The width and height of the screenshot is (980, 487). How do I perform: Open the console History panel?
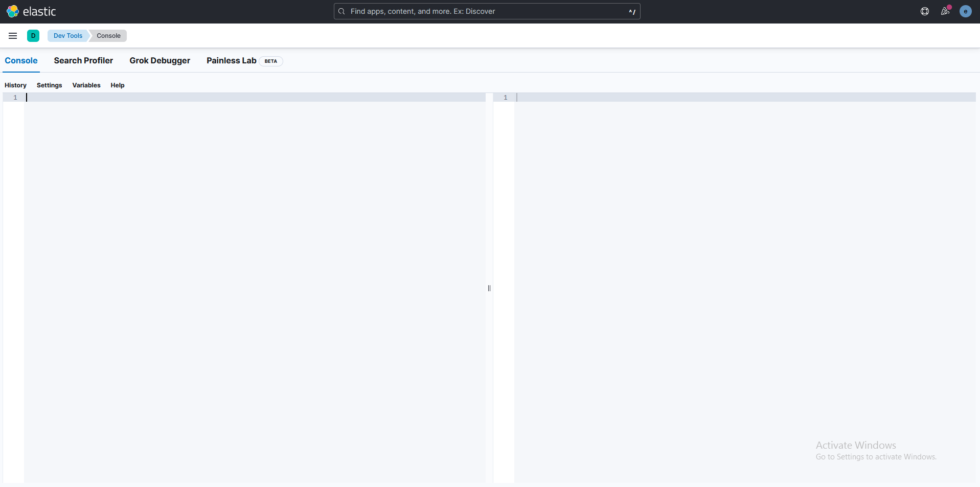pyautogui.click(x=15, y=85)
